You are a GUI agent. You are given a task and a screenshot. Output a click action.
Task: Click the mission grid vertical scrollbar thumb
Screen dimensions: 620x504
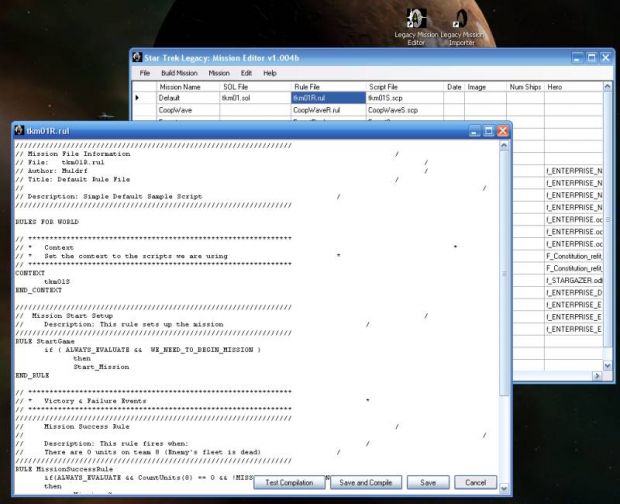point(608,219)
